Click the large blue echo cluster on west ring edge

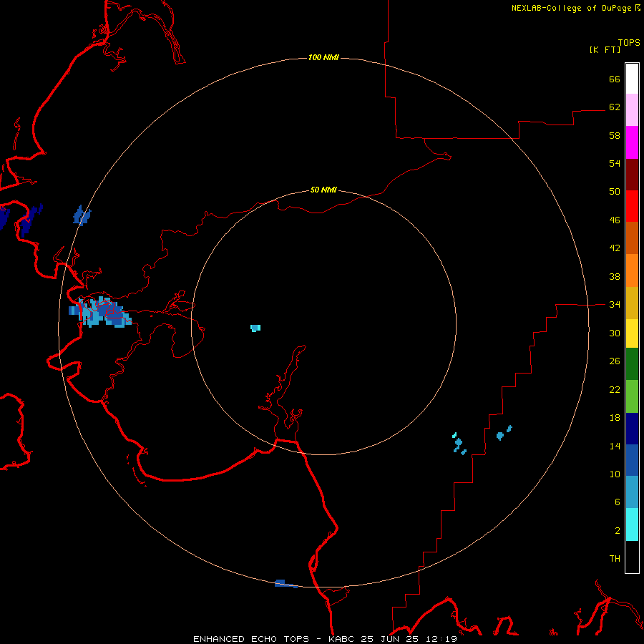pos(99,313)
